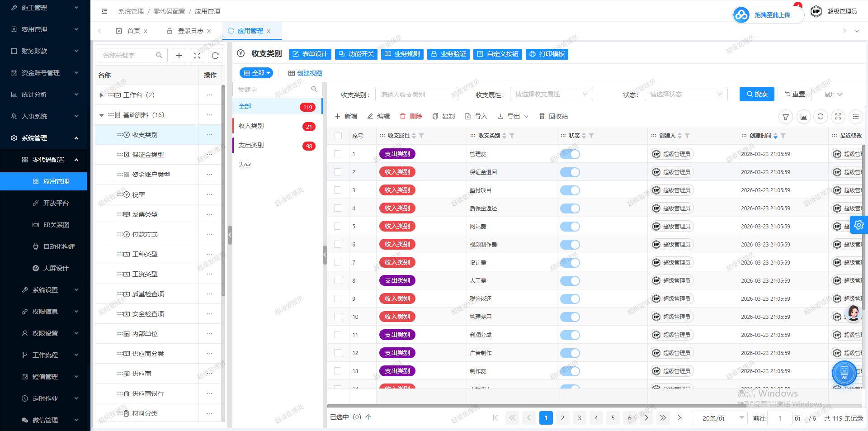This screenshot has width=868, height=431.
Task: Click the blue 搜索 button
Action: (x=757, y=94)
